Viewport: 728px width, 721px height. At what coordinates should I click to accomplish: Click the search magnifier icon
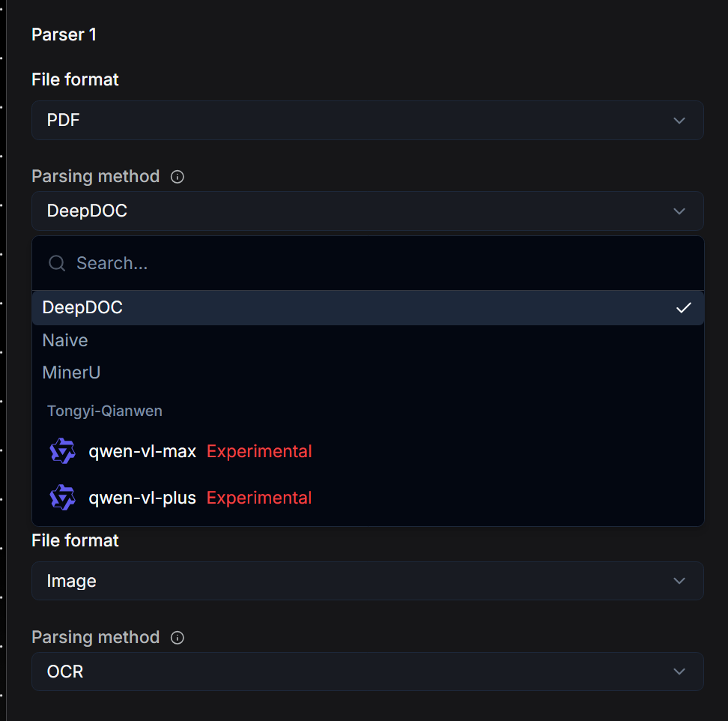point(57,263)
